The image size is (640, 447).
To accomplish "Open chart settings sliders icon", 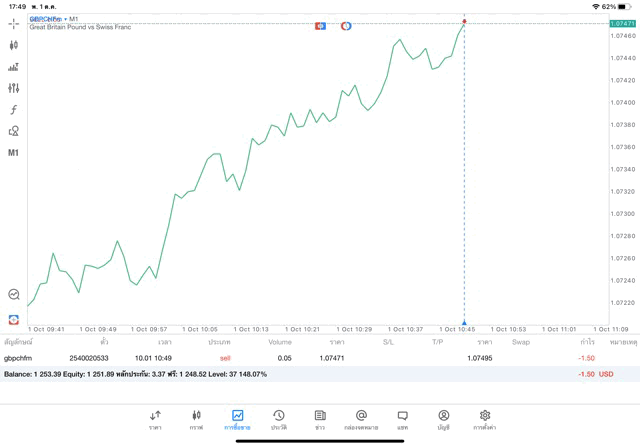I will point(13,88).
